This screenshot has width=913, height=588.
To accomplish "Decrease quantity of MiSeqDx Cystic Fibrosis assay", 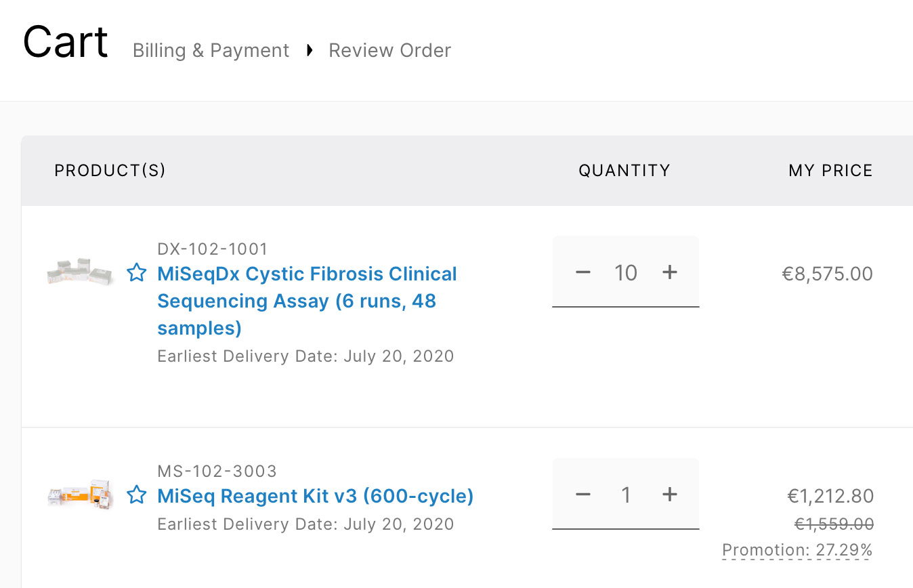I will [x=583, y=272].
